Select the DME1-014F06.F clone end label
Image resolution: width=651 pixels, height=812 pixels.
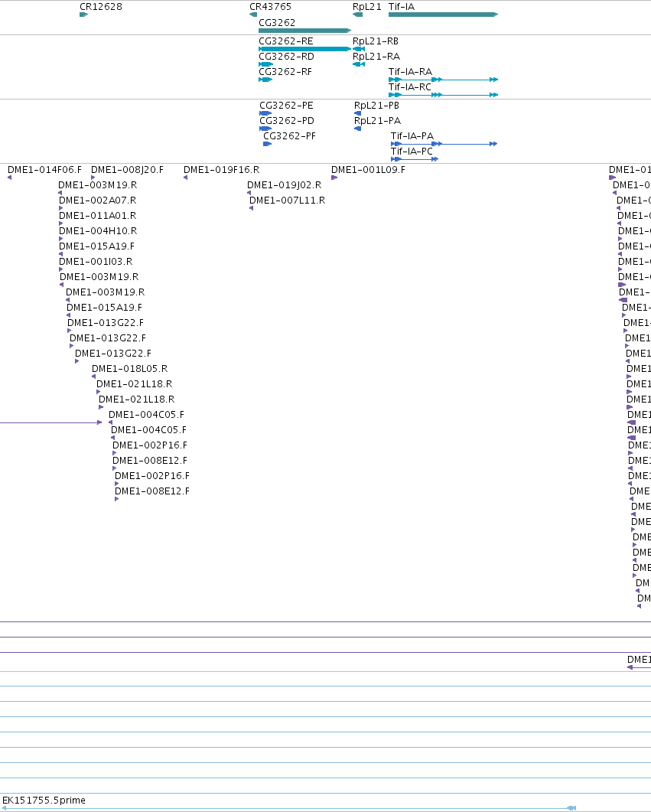[44, 169]
